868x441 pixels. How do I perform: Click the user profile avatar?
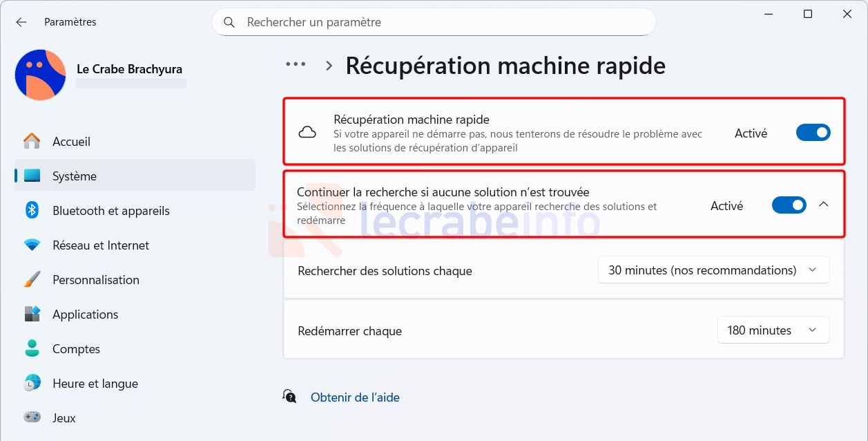tap(40, 75)
